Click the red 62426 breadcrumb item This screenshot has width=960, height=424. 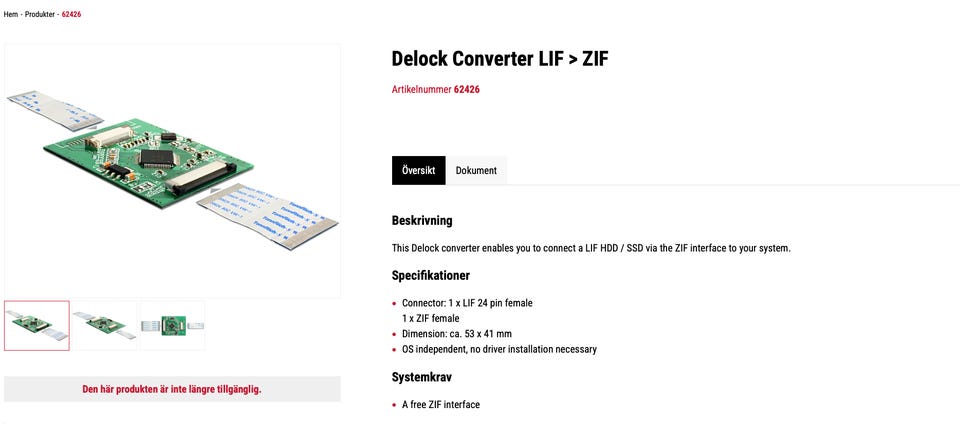pos(71,14)
